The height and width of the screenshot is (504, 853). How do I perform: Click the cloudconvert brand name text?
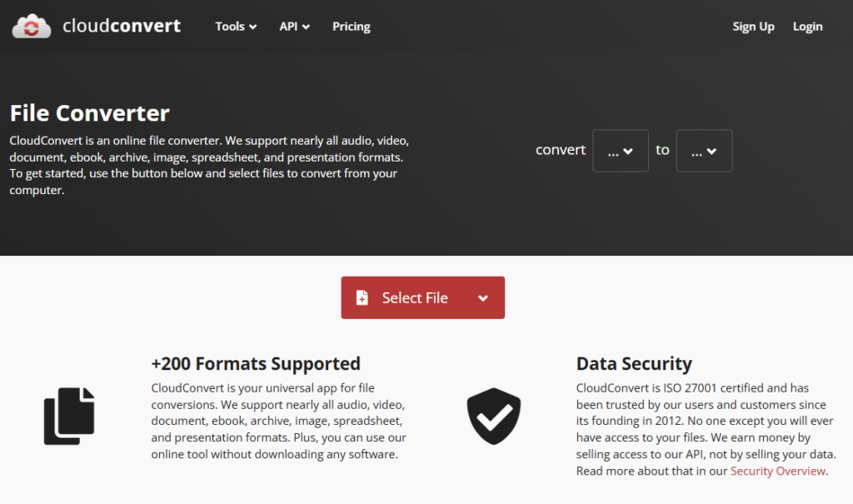pyautogui.click(x=122, y=26)
